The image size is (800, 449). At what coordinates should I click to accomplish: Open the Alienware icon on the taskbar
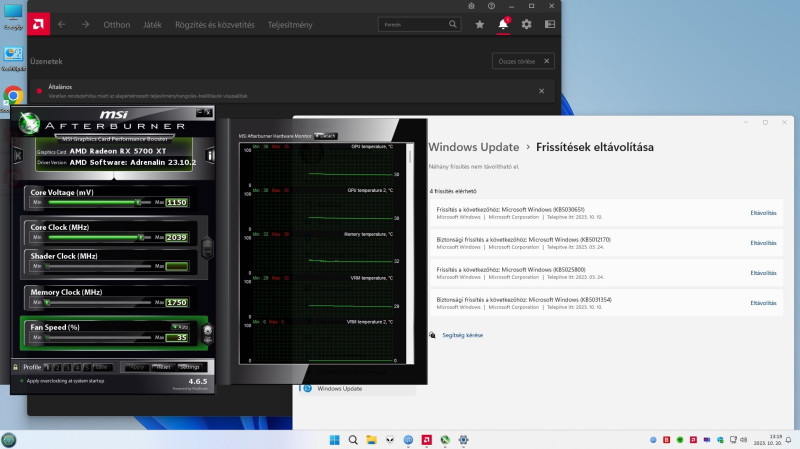(x=390, y=440)
